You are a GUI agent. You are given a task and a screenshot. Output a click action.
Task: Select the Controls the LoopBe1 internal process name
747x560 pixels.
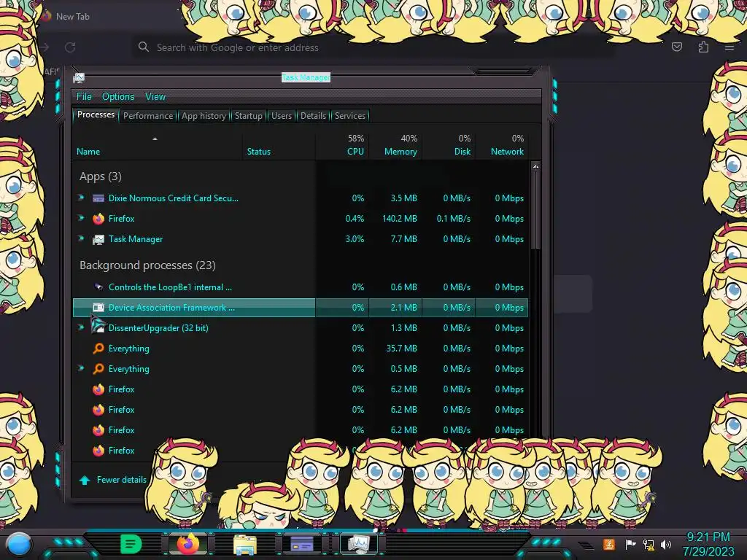click(x=170, y=287)
